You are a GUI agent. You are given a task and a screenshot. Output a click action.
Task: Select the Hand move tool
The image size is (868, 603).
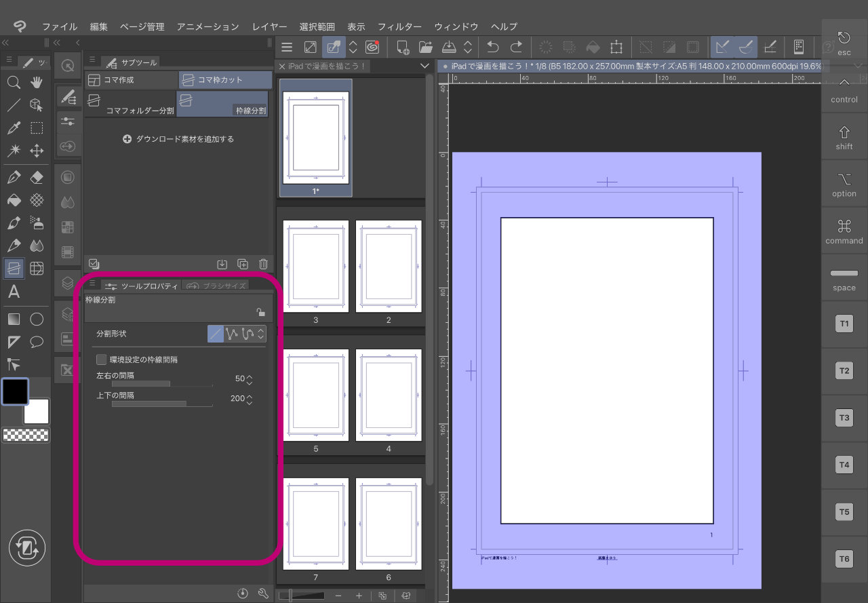[37, 83]
